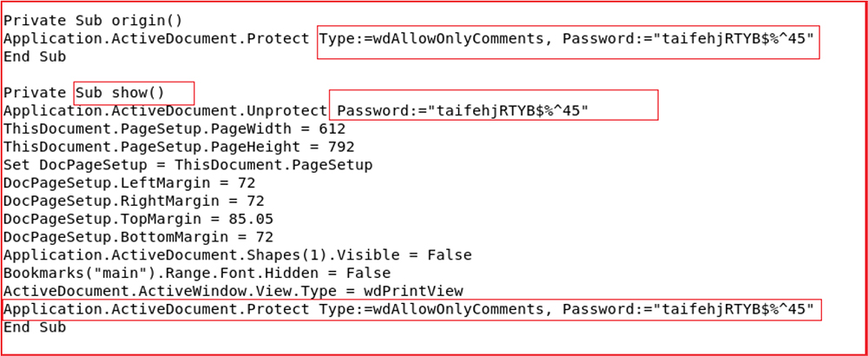Click 'Application.ActiveDocument.Unprotect' text
This screenshot has height=356, width=868.
166,111
